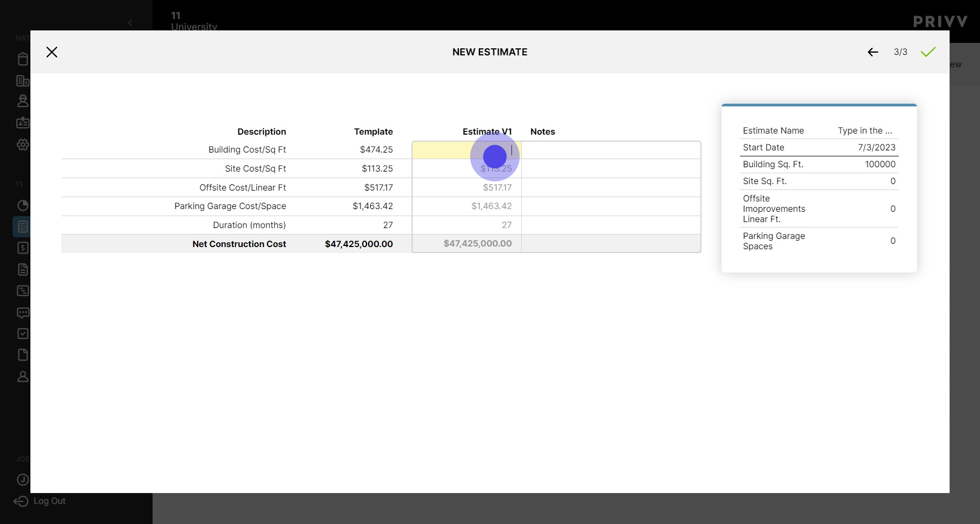Open the schedule list icon in the sidebar
This screenshot has height=524, width=980.
click(23, 291)
